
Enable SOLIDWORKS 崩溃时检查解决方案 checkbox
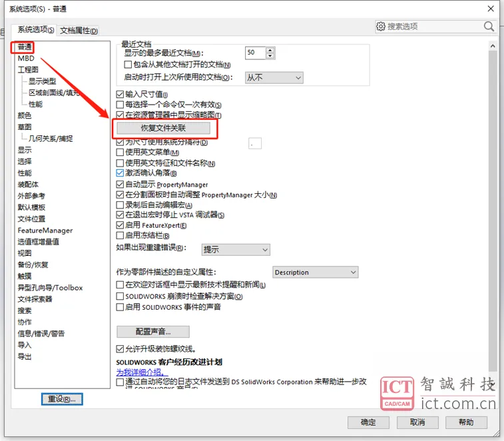pyautogui.click(x=120, y=296)
